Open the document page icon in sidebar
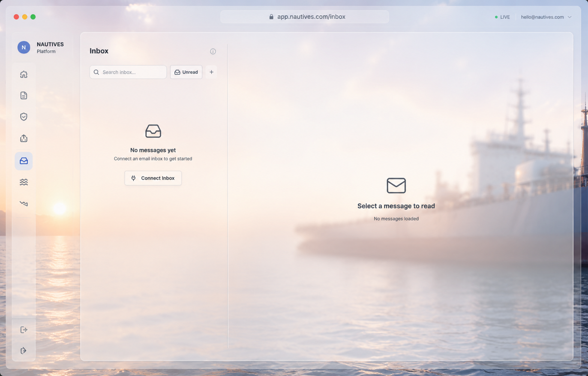 coord(24,96)
